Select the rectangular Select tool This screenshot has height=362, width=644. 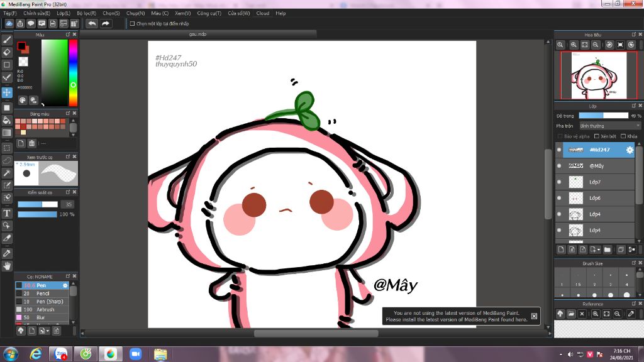tap(7, 148)
